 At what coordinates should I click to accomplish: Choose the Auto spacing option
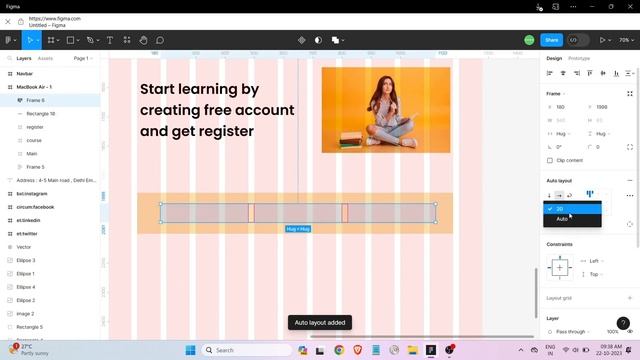pyautogui.click(x=572, y=219)
